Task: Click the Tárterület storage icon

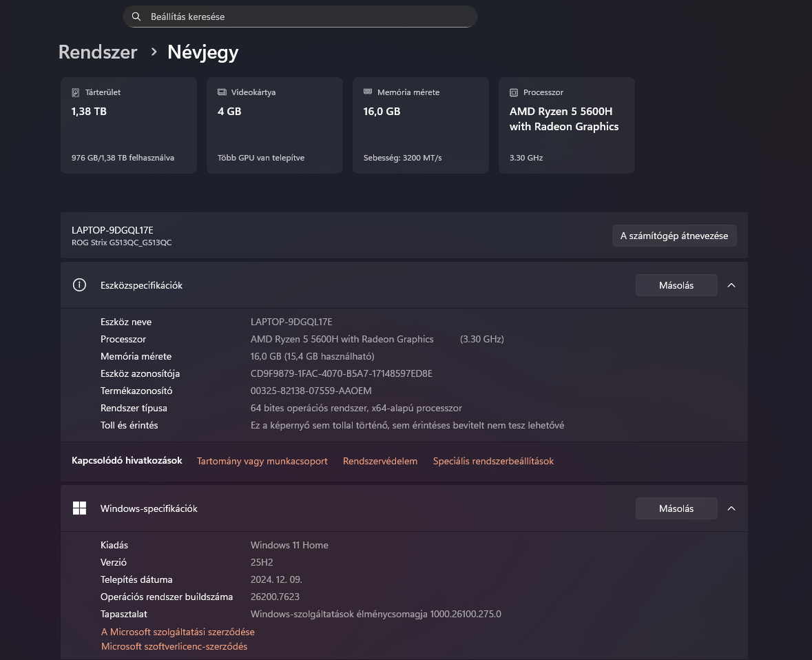Action: (76, 92)
